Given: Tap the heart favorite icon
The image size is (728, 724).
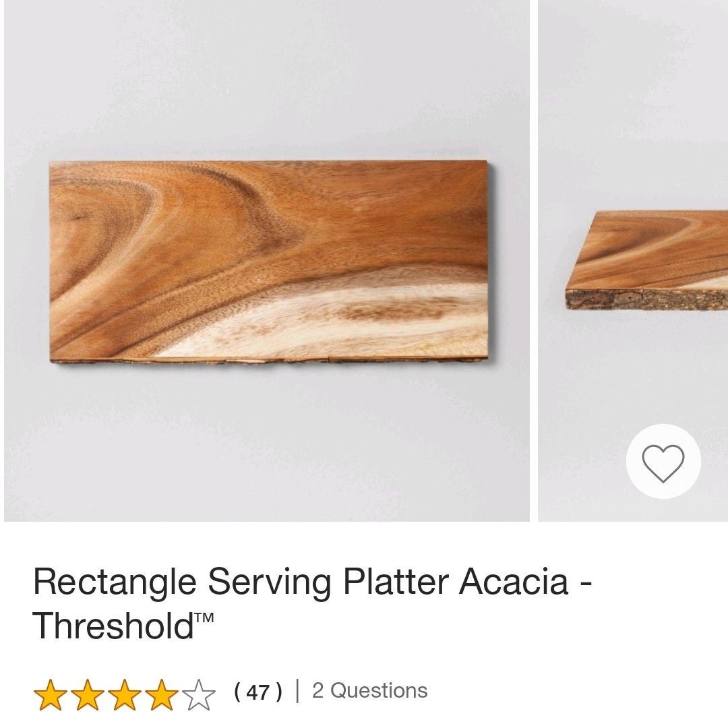Looking at the screenshot, I should (x=663, y=462).
